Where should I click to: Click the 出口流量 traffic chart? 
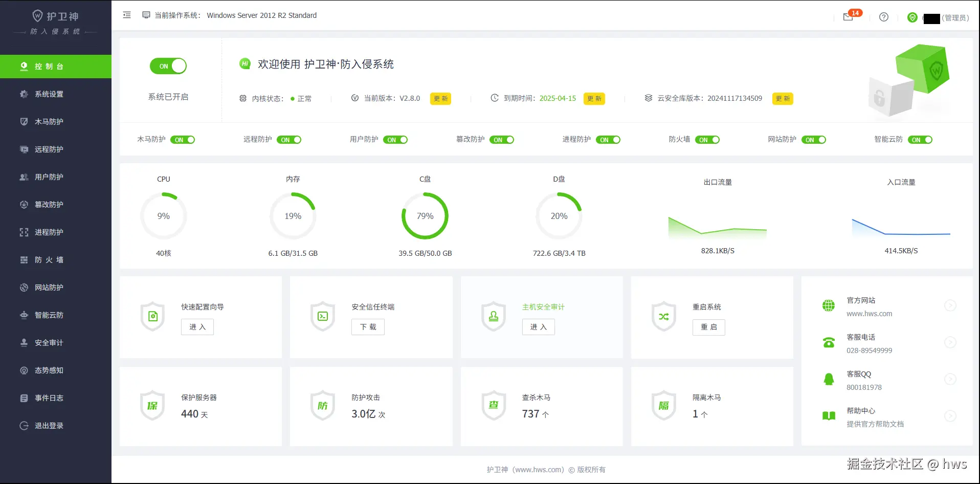[x=718, y=228]
